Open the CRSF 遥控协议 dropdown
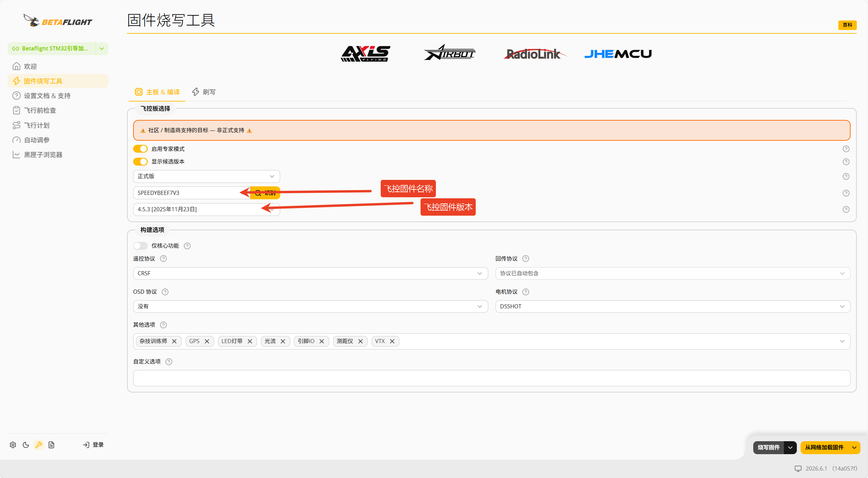868x478 pixels. pyautogui.click(x=310, y=274)
